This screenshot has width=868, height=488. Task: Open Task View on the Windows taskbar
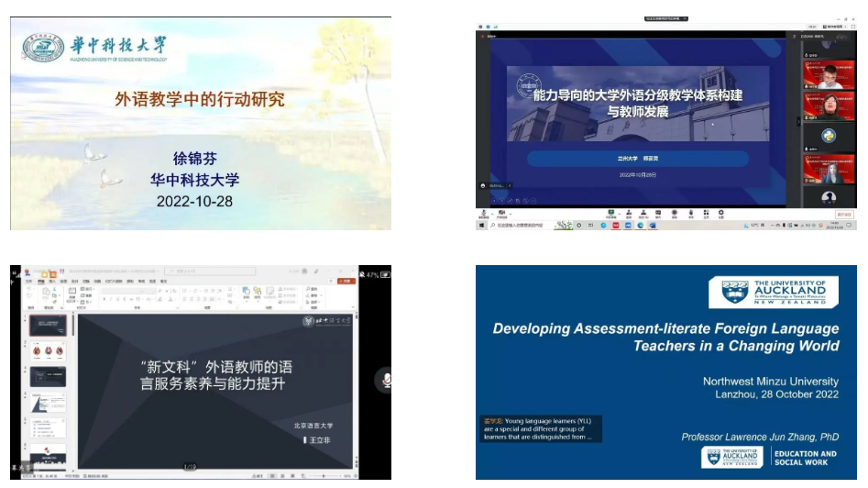pos(590,226)
